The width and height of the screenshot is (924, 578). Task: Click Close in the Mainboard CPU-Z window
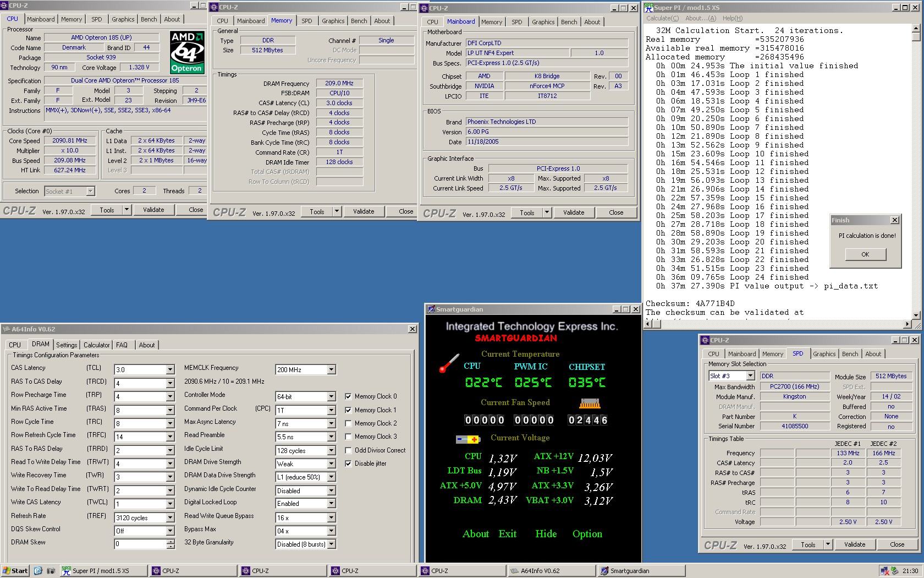[616, 212]
